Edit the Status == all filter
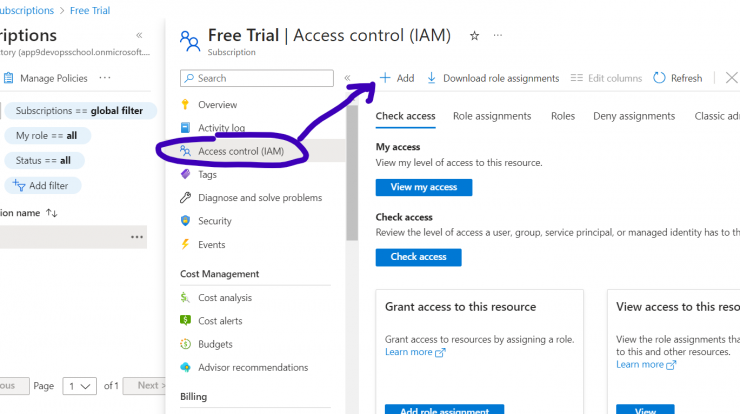This screenshot has height=414, width=740. [x=44, y=161]
